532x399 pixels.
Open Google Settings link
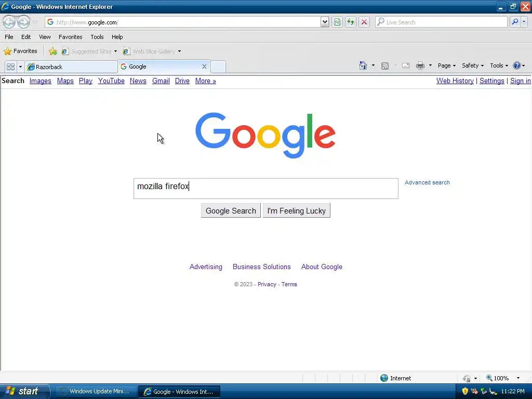point(491,81)
